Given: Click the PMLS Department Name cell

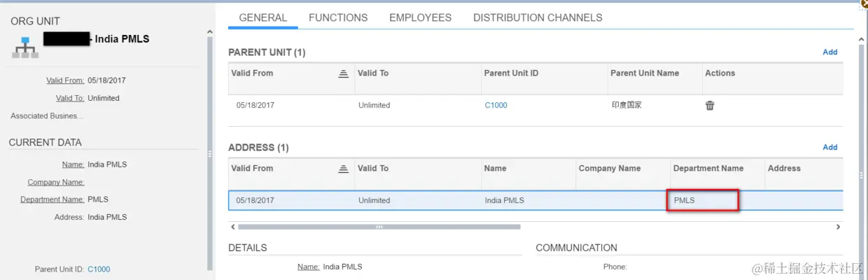Looking at the screenshot, I should pyautogui.click(x=702, y=201).
